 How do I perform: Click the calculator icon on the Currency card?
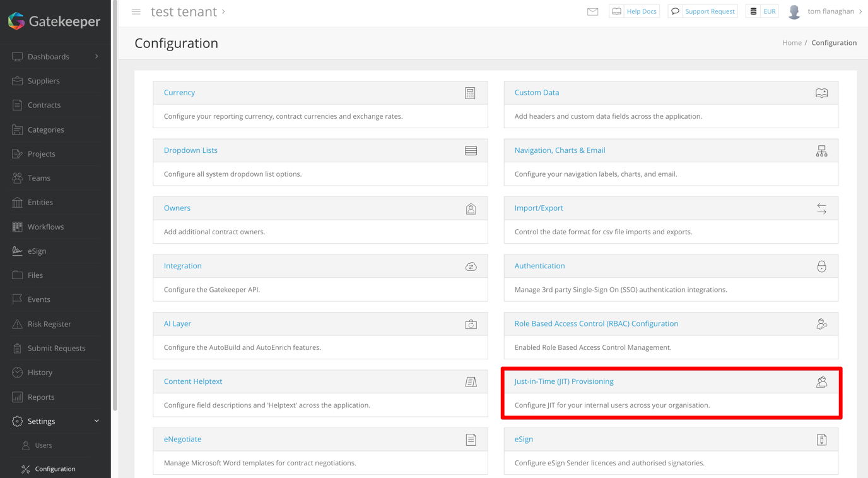(470, 93)
